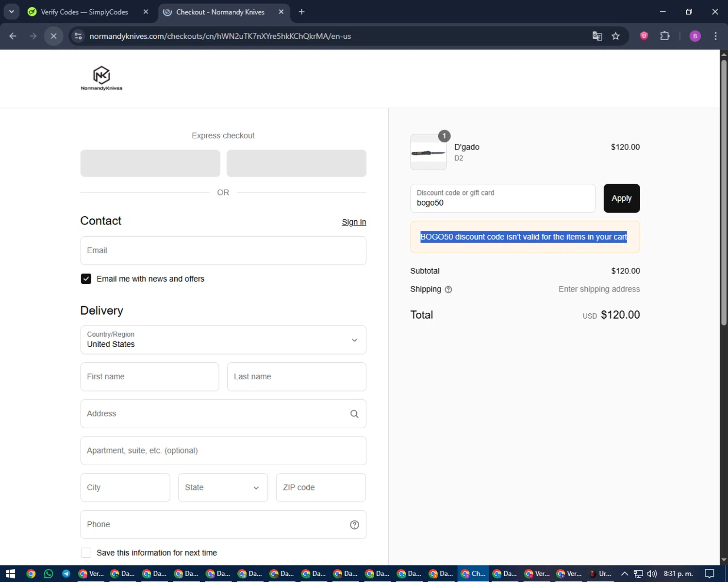Image resolution: width=728 pixels, height=582 pixels.
Task: Check Save this information for next time
Action: (86, 552)
